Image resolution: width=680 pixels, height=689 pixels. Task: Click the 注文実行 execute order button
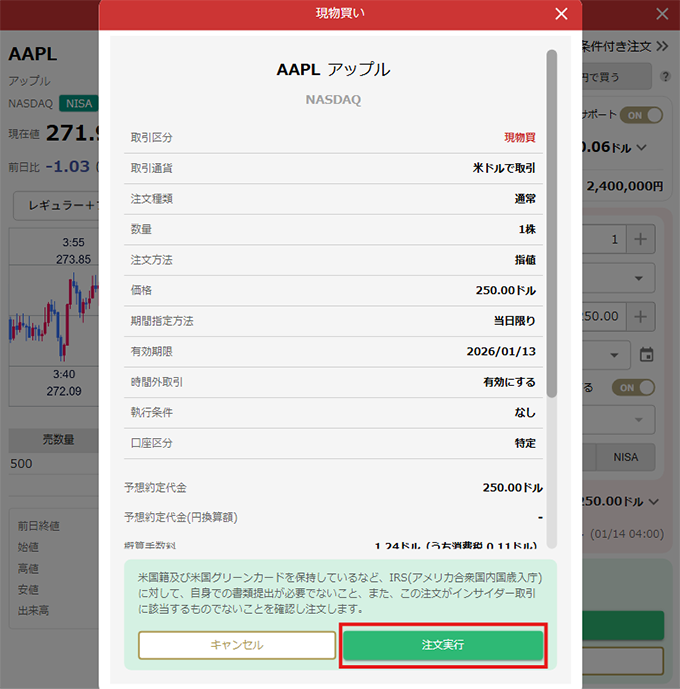443,645
